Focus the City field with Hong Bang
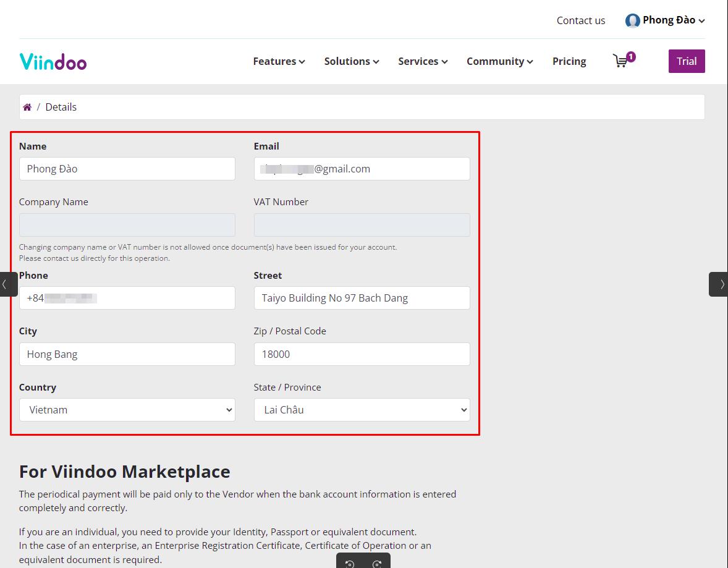 pos(127,354)
